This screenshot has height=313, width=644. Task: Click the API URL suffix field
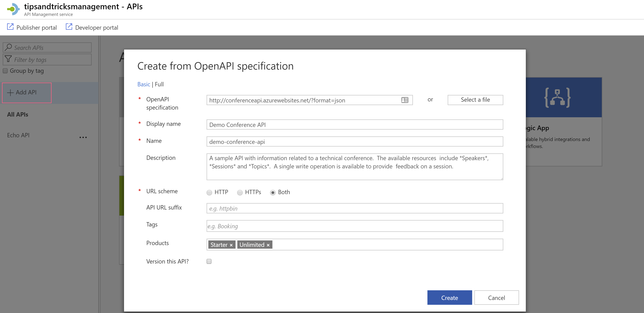pyautogui.click(x=355, y=208)
